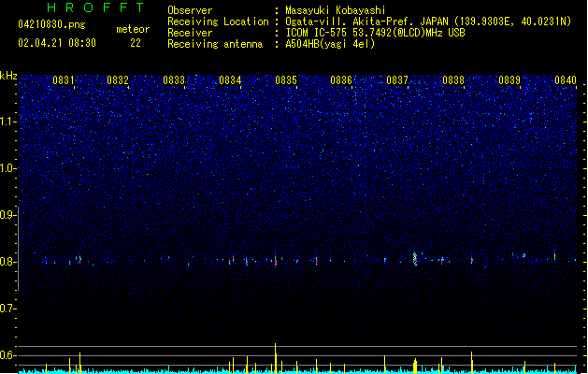Click time marker 0838
This screenshot has width=588, height=374.
coord(453,80)
